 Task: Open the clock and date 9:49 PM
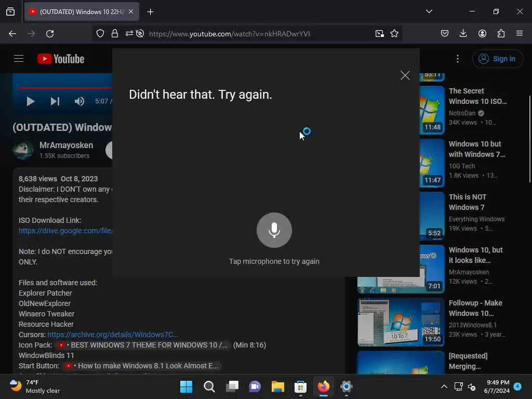click(497, 387)
